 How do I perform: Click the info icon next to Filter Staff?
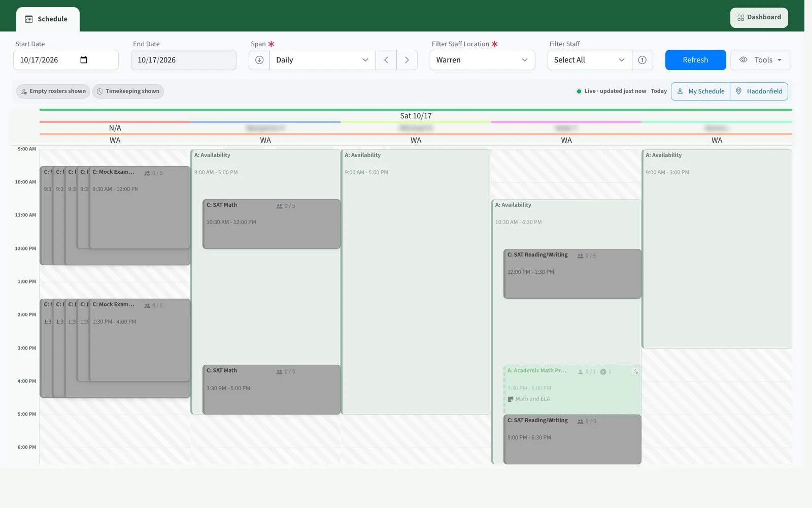pyautogui.click(x=642, y=60)
